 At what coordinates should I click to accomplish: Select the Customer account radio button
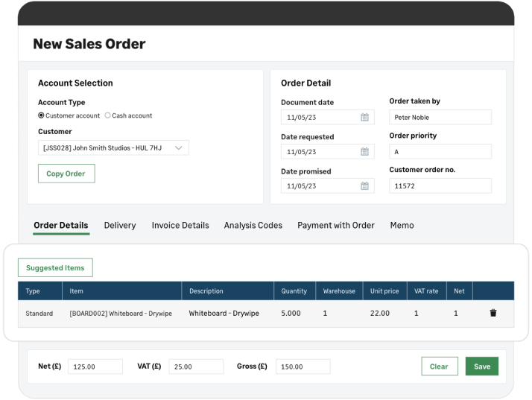[41, 115]
